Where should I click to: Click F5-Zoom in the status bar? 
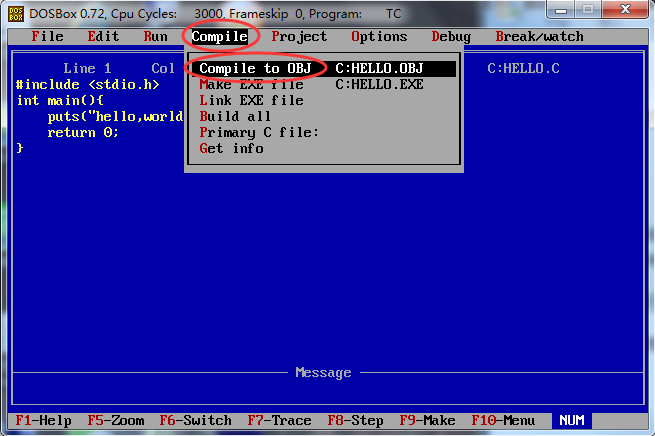pos(116,420)
